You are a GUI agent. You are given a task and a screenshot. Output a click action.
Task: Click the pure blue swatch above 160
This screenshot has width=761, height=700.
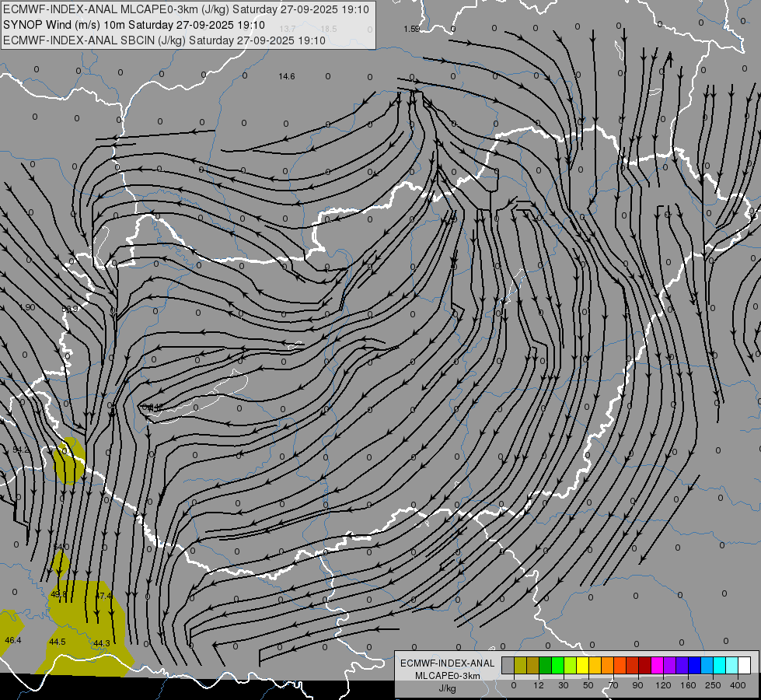coord(695,665)
